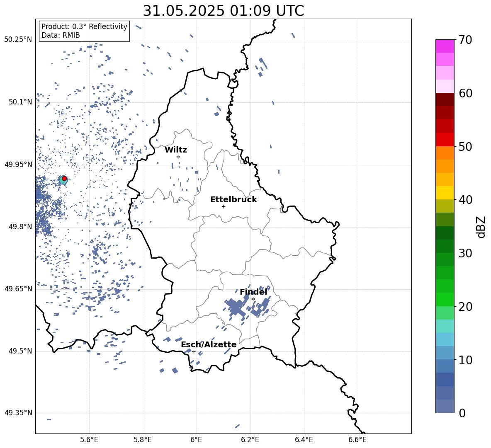Click the 60 dBZ colorbar label

click(465, 93)
